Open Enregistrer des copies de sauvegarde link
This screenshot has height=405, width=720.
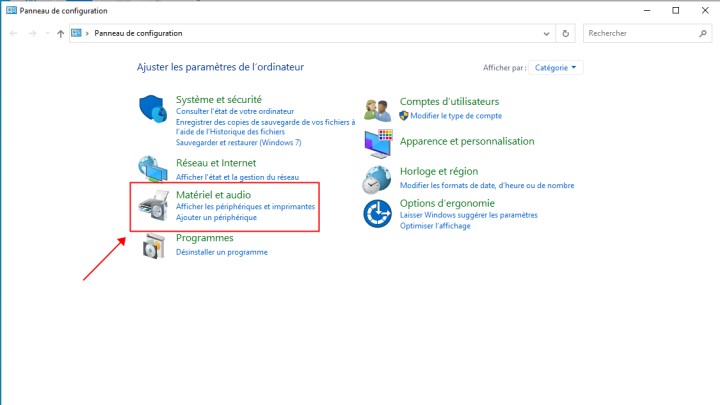265,127
